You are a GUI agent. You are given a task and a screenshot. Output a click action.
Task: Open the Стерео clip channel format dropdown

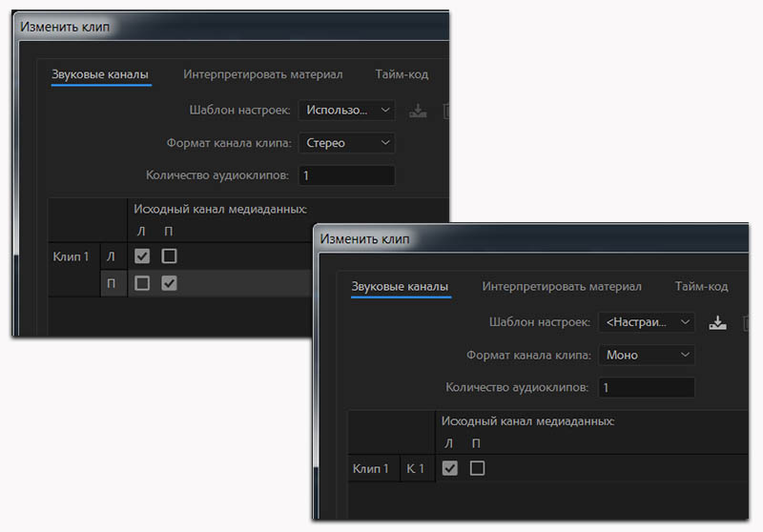click(x=346, y=143)
